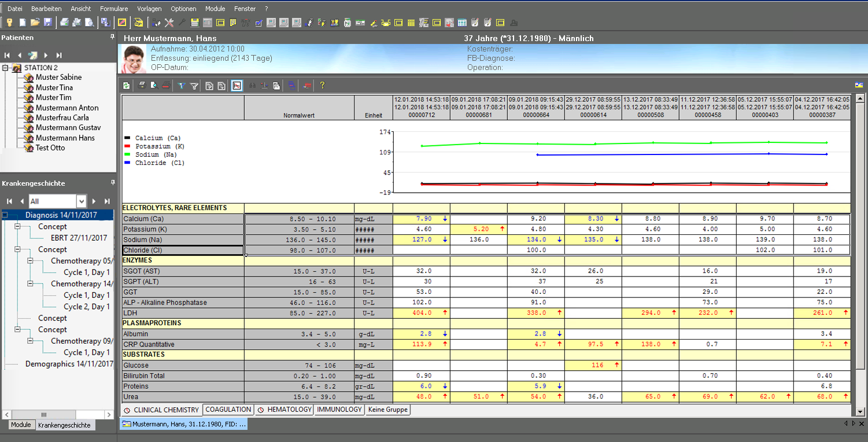The image size is (868, 442).
Task: Print lab results via printer icon in results toolbar
Action: (x=142, y=86)
